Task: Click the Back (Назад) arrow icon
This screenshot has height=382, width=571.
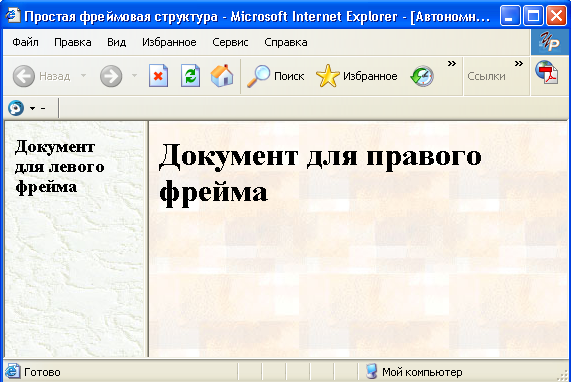Action: point(24,76)
